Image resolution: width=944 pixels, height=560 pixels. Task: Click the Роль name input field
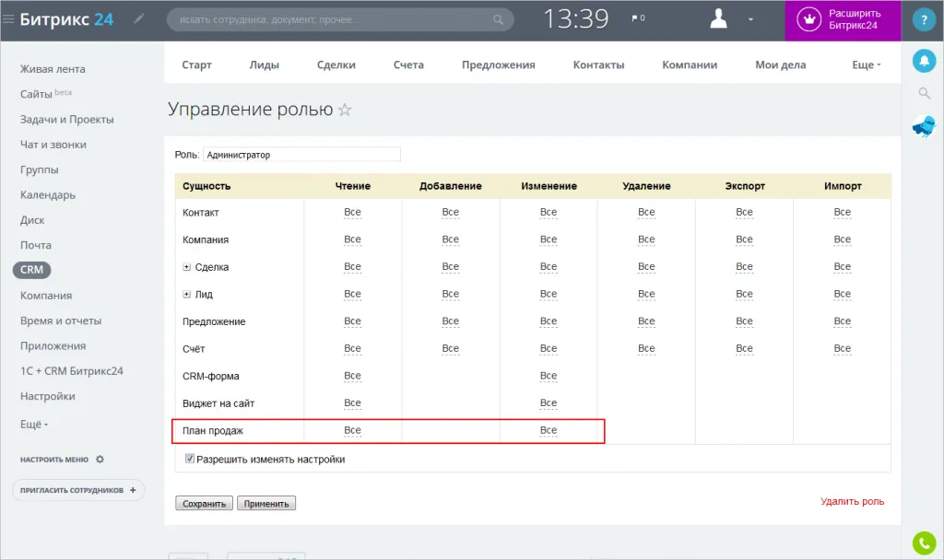pyautogui.click(x=301, y=155)
